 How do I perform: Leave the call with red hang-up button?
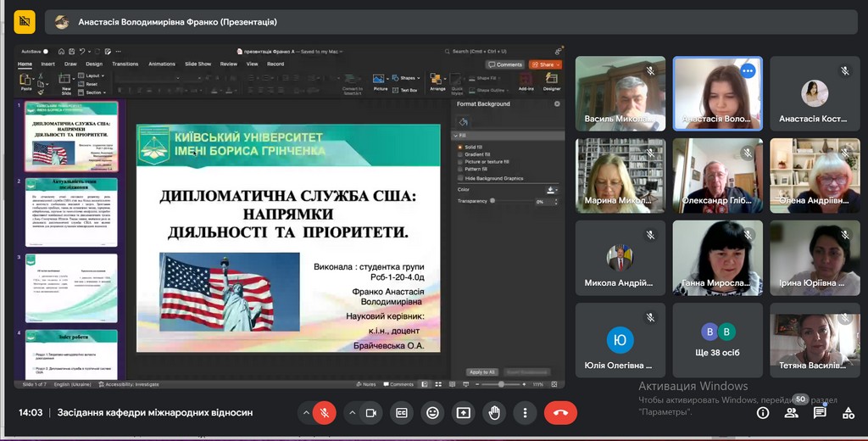(x=560, y=413)
